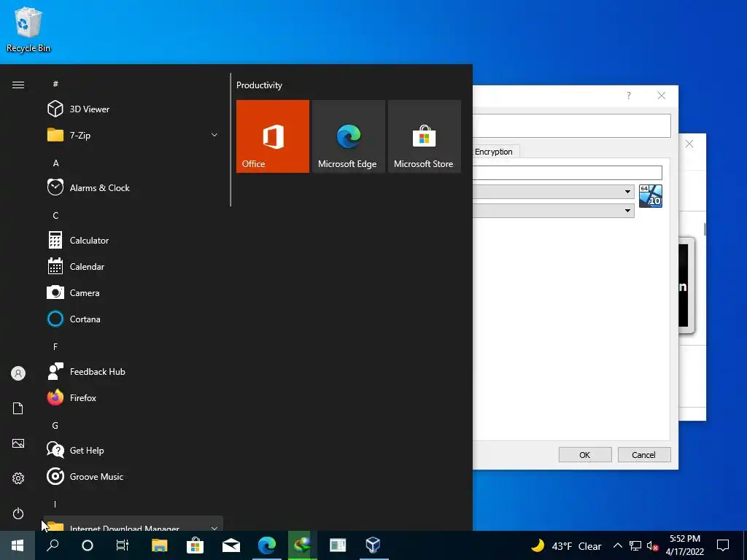Click the text field below Encryption tab

pos(568,172)
